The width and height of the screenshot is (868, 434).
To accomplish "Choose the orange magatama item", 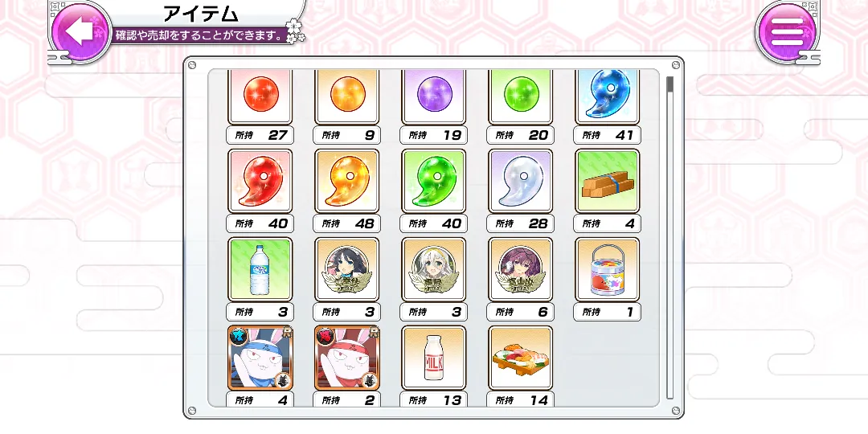I will (347, 181).
